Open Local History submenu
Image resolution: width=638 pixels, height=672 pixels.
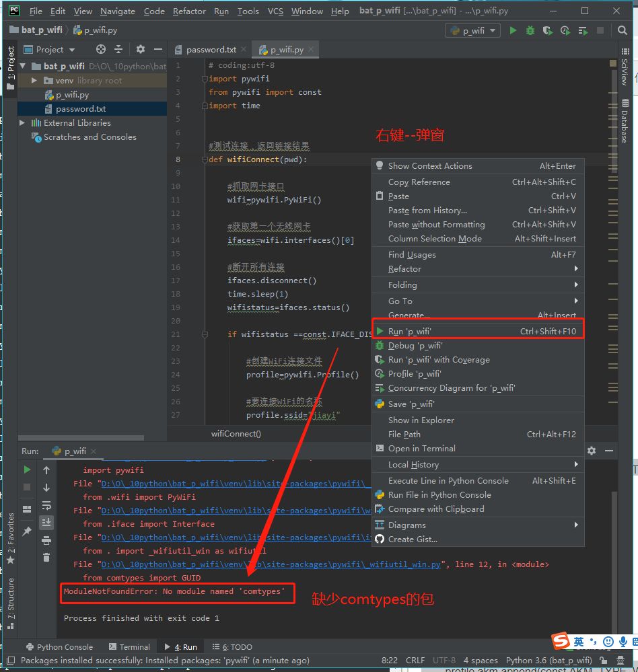(x=478, y=465)
